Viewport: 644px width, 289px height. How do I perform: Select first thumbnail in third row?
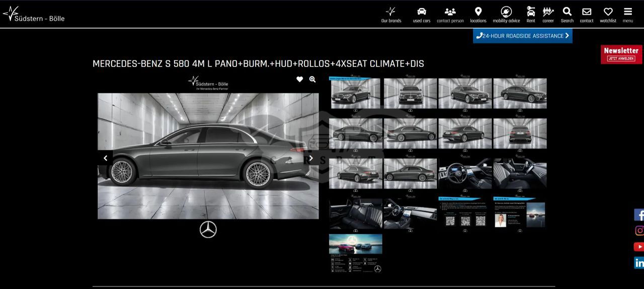pyautogui.click(x=356, y=174)
